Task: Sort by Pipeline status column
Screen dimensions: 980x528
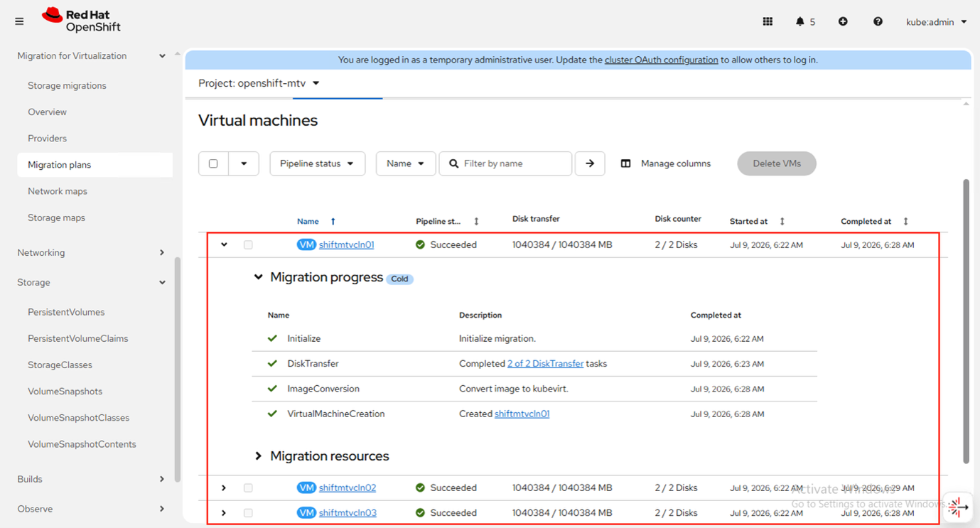Action: tap(476, 222)
